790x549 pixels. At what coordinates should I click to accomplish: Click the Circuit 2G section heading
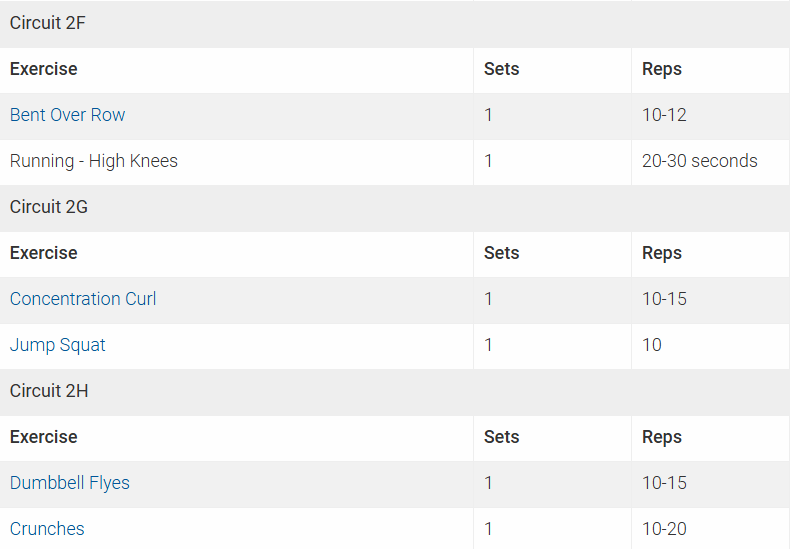pos(49,207)
